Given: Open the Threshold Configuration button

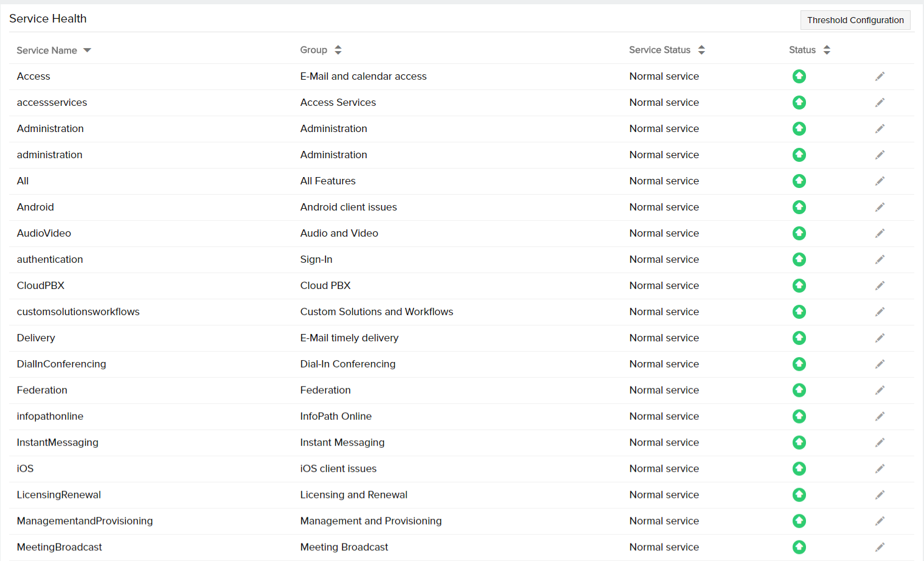Looking at the screenshot, I should tap(855, 19).
